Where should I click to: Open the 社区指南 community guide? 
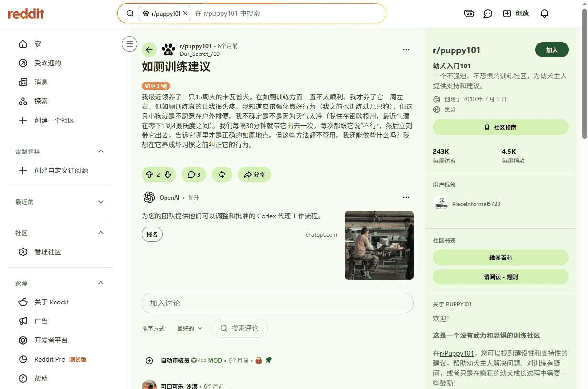pyautogui.click(x=501, y=127)
